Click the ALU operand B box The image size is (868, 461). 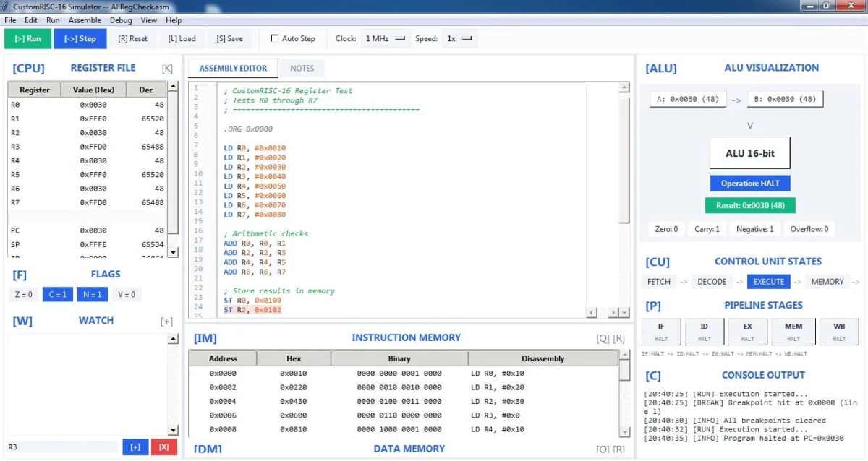click(x=786, y=99)
